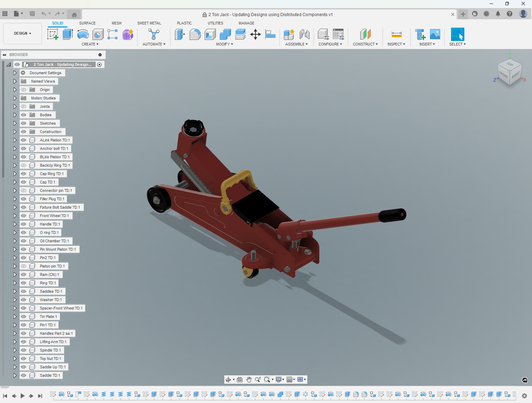Click the Measure tool icon
The image size is (532, 403).
tap(396, 34)
